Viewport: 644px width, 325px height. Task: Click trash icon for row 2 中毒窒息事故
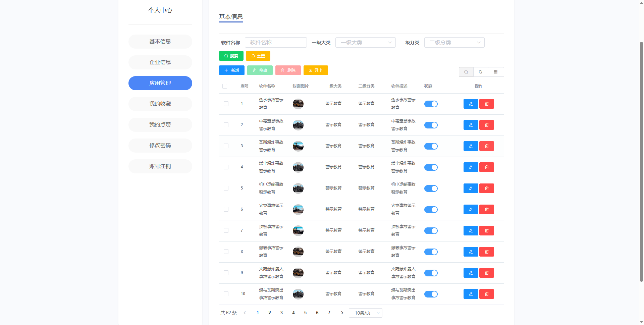tap(486, 125)
